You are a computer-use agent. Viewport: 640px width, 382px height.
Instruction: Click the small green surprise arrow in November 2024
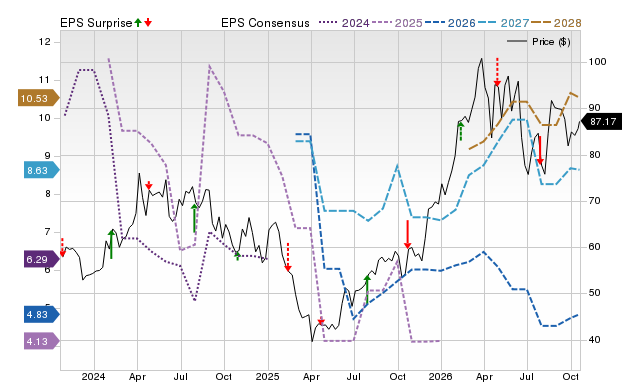pyautogui.click(x=238, y=255)
